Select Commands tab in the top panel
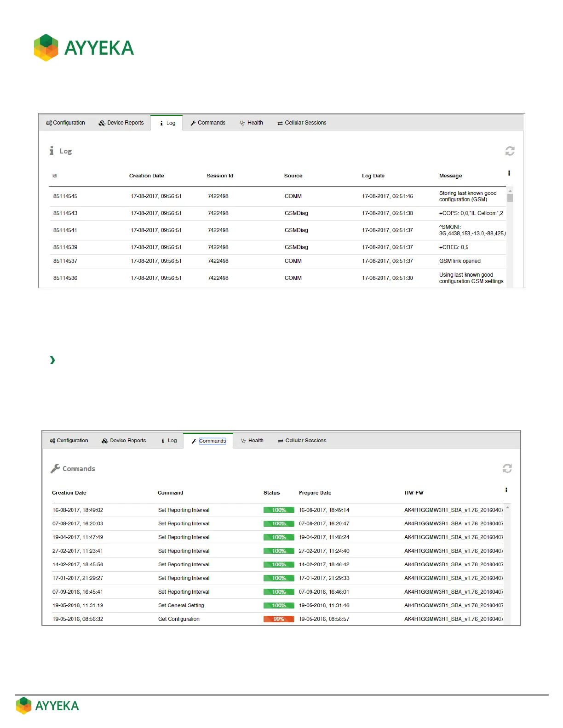The height and width of the screenshot is (728, 563). tap(208, 123)
